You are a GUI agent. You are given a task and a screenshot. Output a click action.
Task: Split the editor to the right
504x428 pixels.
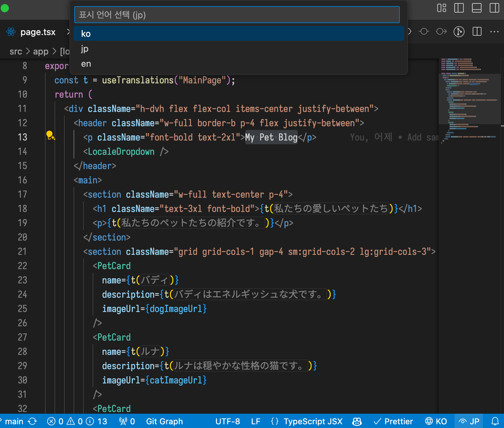(x=477, y=32)
